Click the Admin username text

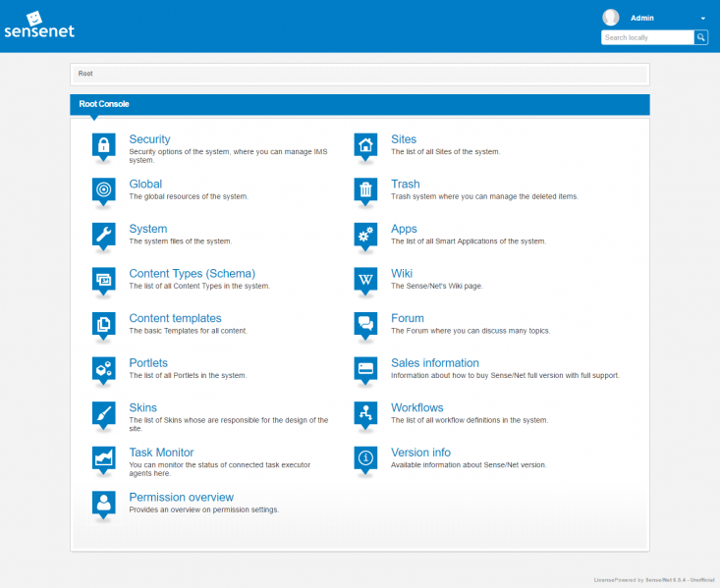pyautogui.click(x=642, y=18)
